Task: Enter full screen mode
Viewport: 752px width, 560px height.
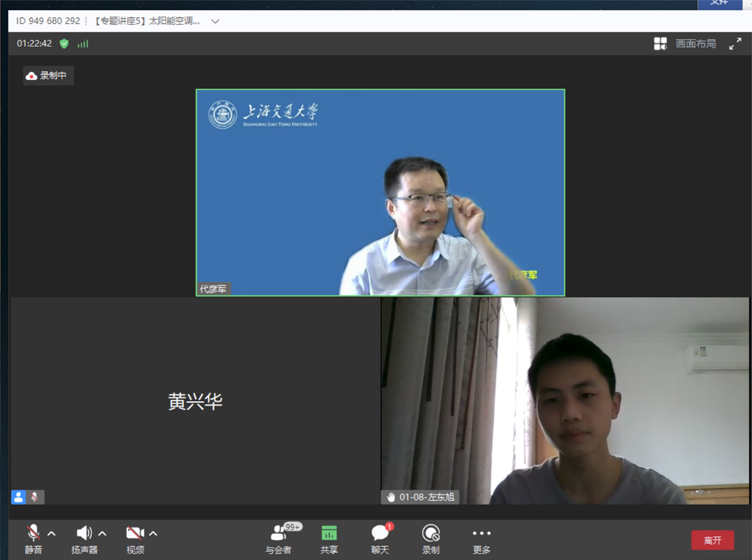Action: pyautogui.click(x=735, y=44)
